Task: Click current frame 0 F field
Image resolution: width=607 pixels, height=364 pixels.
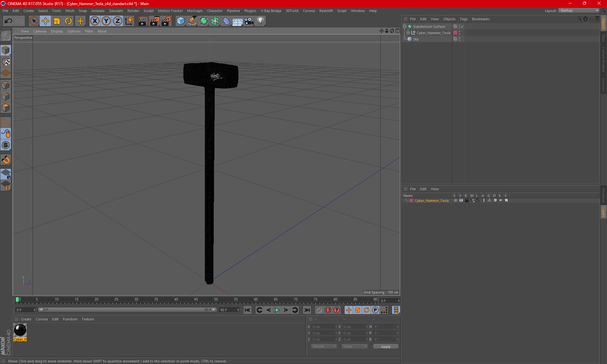Action: tap(390, 300)
